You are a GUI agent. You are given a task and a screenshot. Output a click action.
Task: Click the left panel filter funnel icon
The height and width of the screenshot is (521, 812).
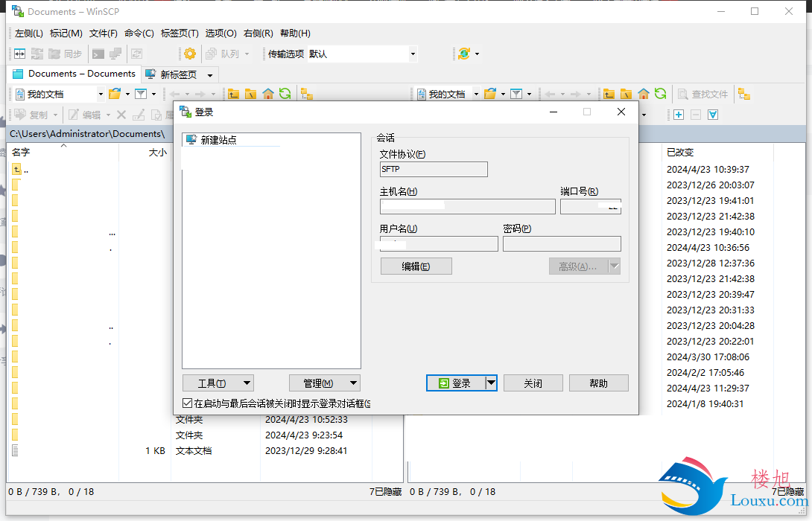(140, 95)
